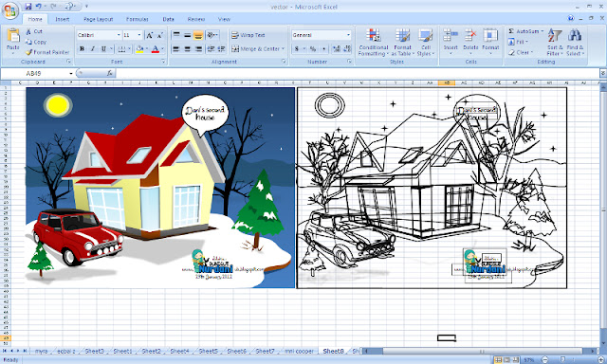Toggle bottom align (highlighted)
The height and width of the screenshot is (364, 607).
(x=198, y=35)
